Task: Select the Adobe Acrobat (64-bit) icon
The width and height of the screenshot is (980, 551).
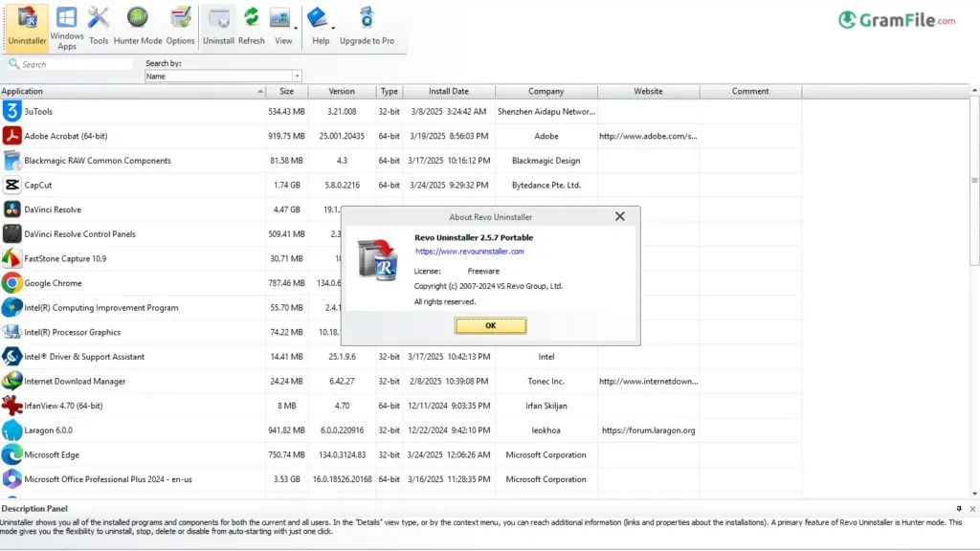Action: pos(11,136)
